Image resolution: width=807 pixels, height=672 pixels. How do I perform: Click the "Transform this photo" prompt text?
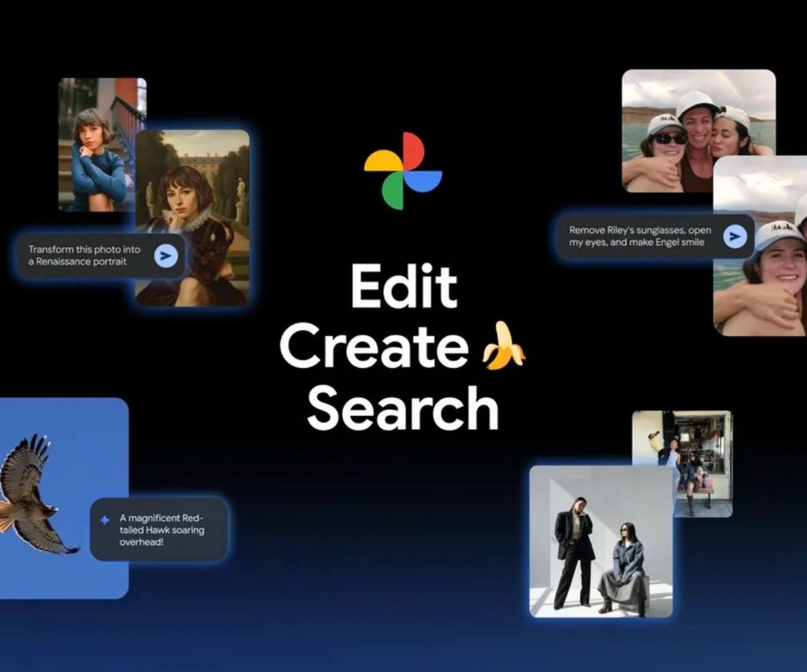click(x=82, y=256)
